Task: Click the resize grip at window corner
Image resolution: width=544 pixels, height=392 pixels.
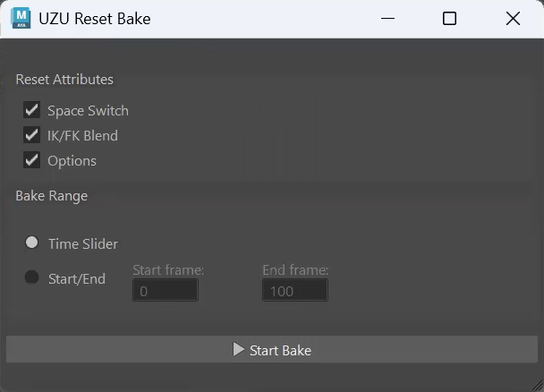Action: [x=538, y=385]
